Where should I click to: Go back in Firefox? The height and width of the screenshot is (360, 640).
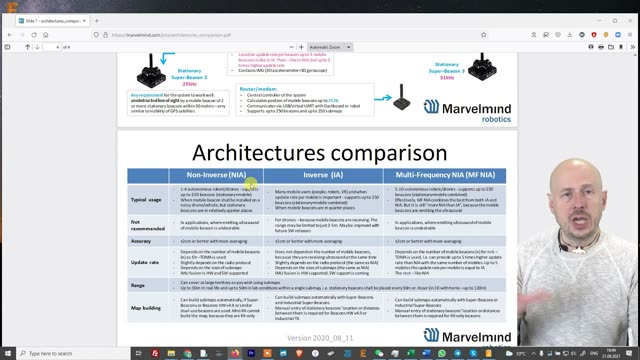(x=10, y=35)
